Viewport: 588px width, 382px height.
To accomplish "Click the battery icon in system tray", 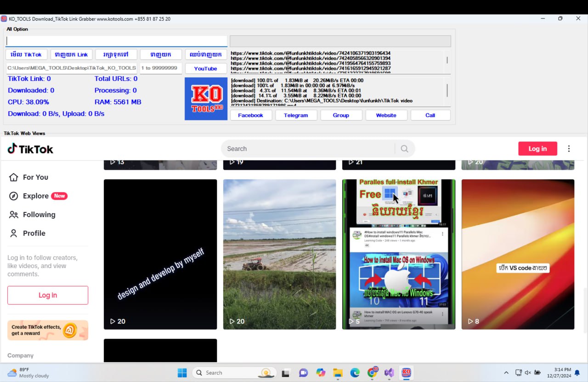I will (x=537, y=373).
